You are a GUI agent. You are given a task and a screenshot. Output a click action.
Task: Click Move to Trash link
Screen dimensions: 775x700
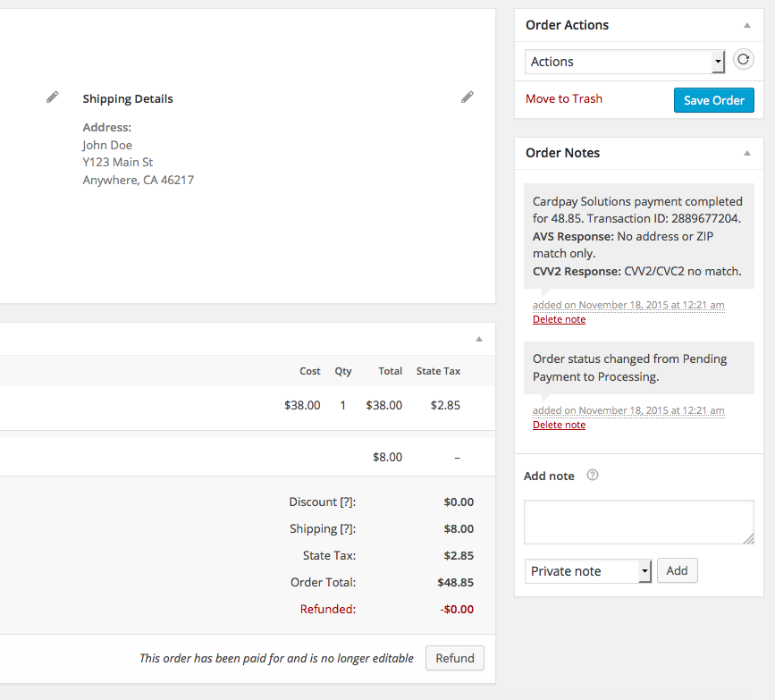[x=564, y=99]
